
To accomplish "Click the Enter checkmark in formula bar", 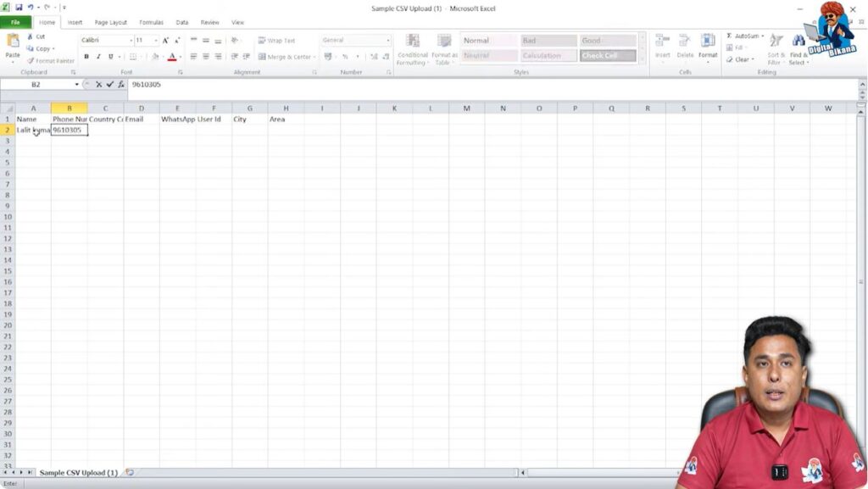I will (x=109, y=85).
